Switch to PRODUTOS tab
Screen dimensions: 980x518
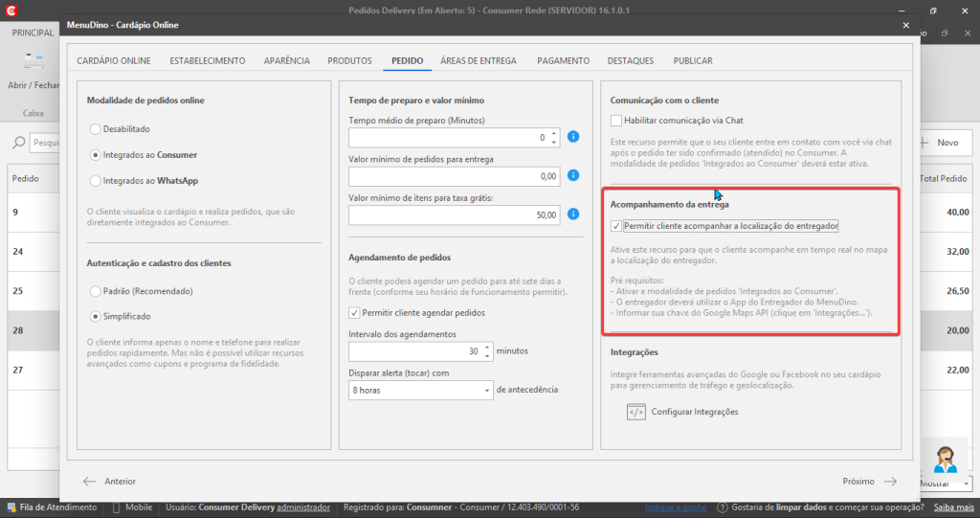pos(349,60)
